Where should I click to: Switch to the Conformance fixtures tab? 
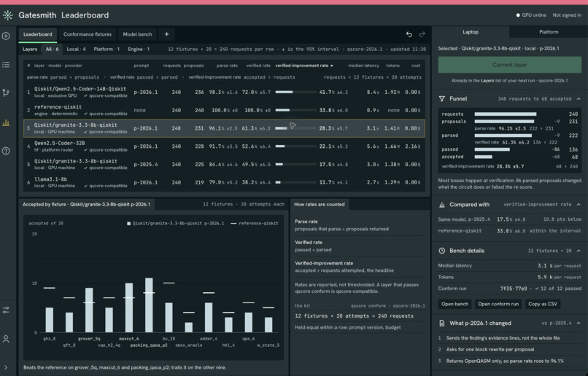click(88, 34)
